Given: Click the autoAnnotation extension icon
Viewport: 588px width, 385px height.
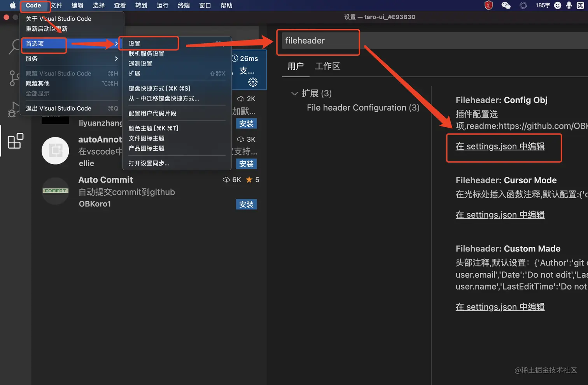Looking at the screenshot, I should click(55, 151).
